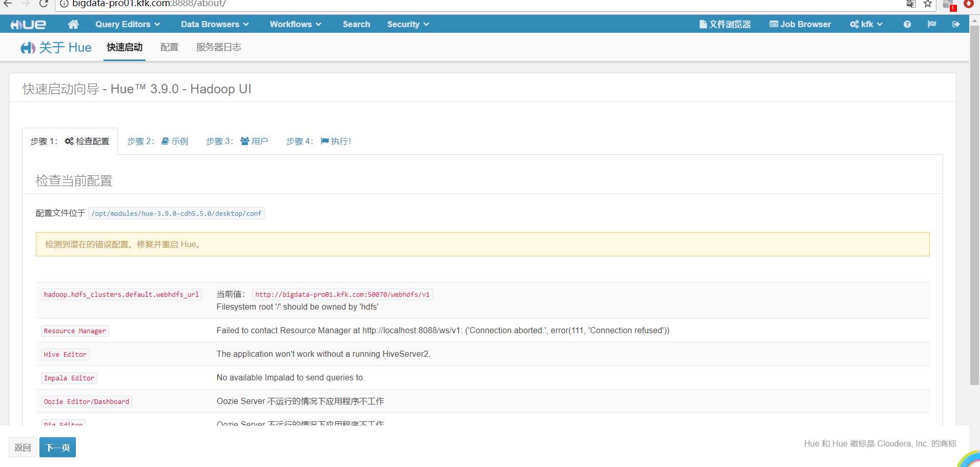The image size is (980, 467).
Task: Open the help question mark icon
Action: pos(907,24)
